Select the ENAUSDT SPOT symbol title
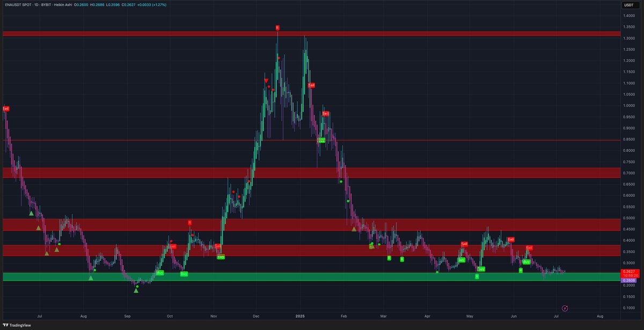This screenshot has width=644, height=330. pyautogui.click(x=17, y=5)
